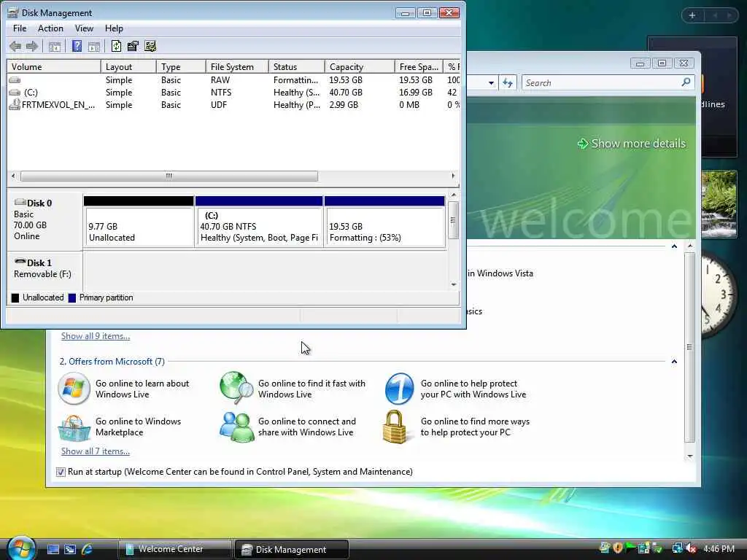
Task: Open Go online to learn about Windows Live
Action: click(142, 389)
